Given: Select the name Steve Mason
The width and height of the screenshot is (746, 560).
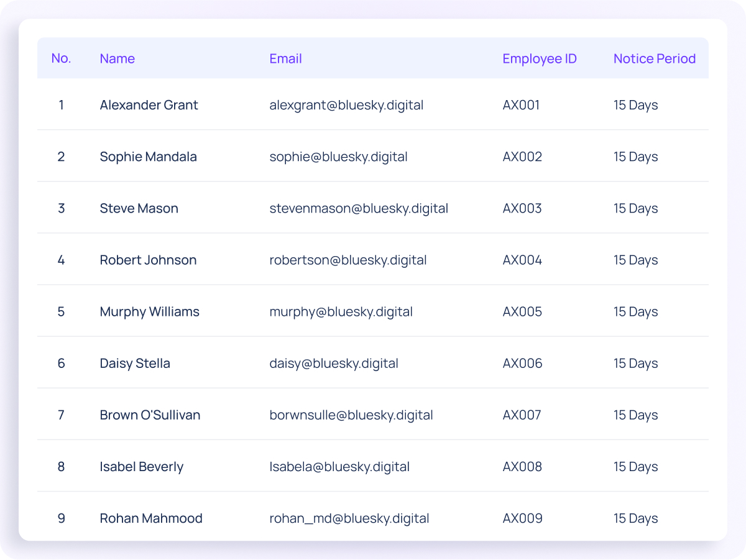Looking at the screenshot, I should 139,208.
